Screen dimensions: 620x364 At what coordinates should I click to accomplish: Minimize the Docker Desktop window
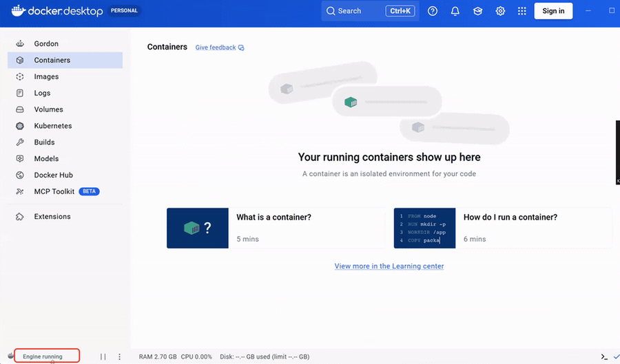pyautogui.click(x=588, y=11)
